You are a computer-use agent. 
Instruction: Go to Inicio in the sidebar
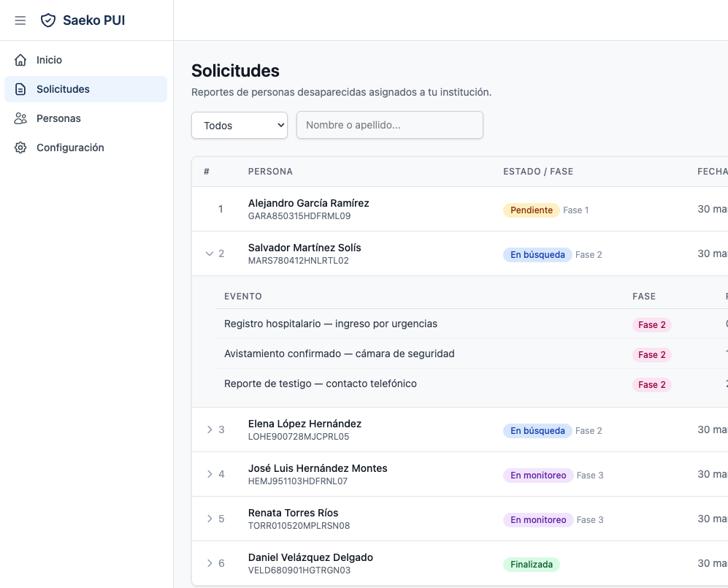[50, 60]
